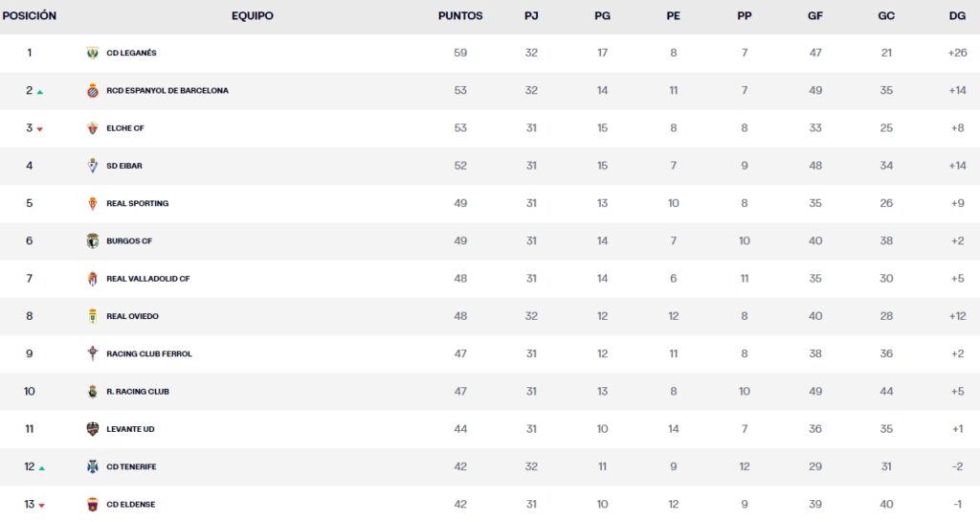
Task: Open the CD Tenerife team link
Action: [x=131, y=467]
